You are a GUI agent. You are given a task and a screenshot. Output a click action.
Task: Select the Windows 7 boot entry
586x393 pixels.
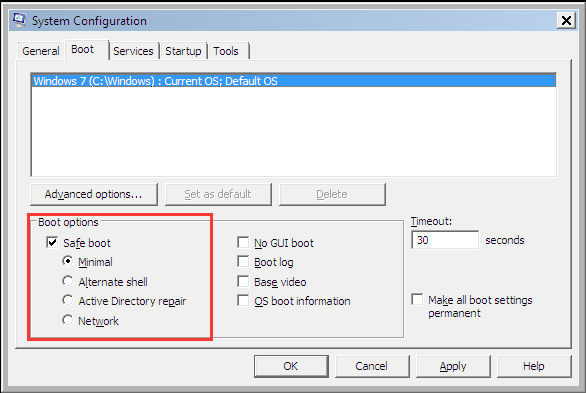tap(294, 81)
